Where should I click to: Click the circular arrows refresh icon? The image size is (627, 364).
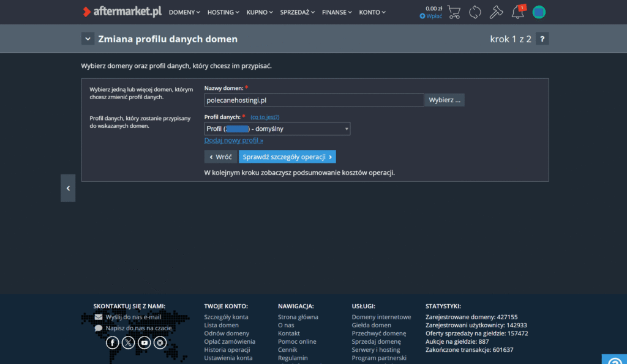pyautogui.click(x=475, y=12)
